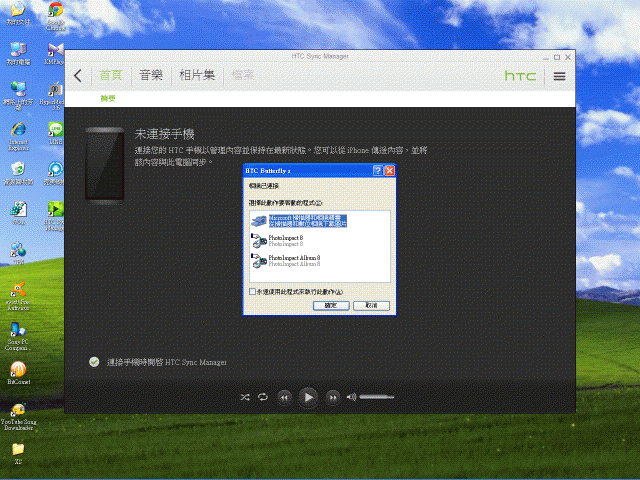Image resolution: width=640 pixels, height=480 pixels.
Task: Toggle shuffle in the player bar
Action: (x=245, y=397)
